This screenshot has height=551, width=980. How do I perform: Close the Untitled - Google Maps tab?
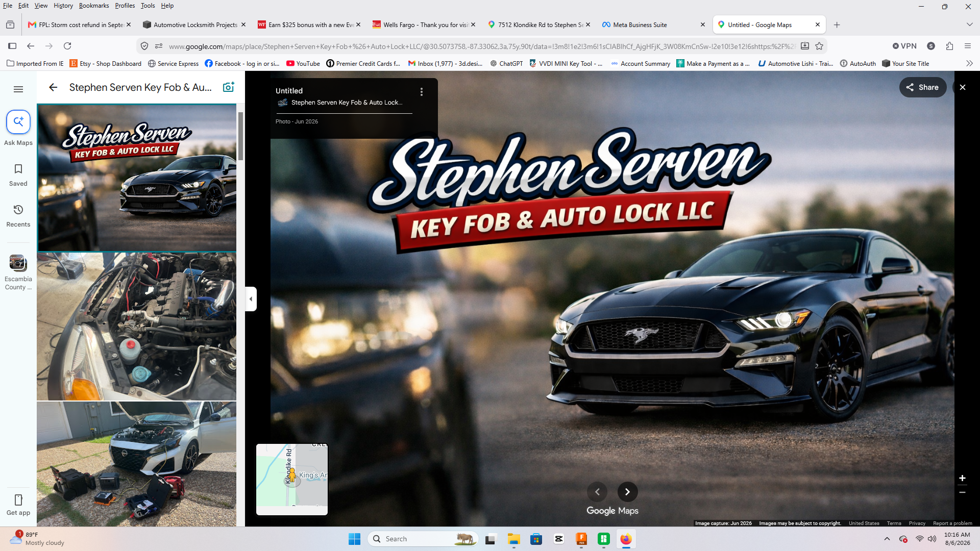818,24
